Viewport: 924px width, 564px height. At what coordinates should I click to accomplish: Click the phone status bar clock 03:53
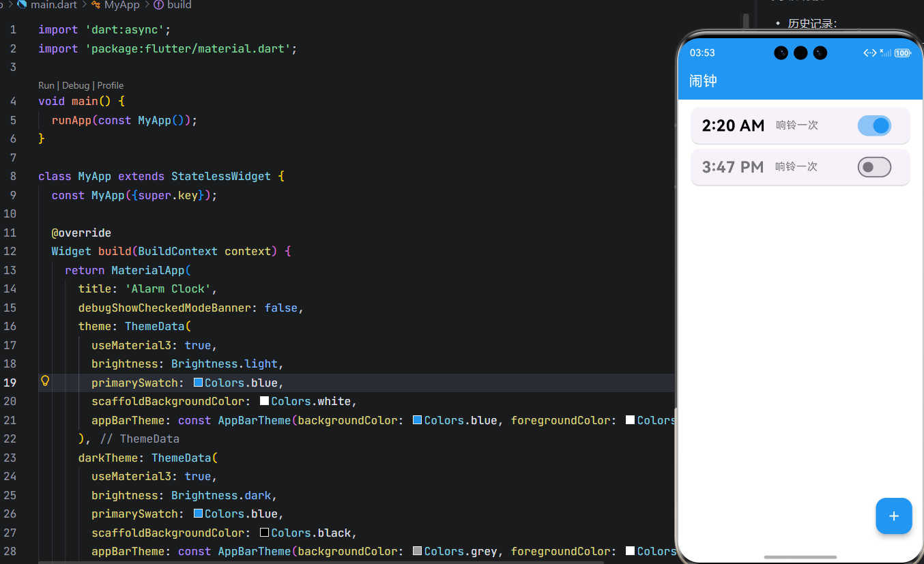point(702,53)
